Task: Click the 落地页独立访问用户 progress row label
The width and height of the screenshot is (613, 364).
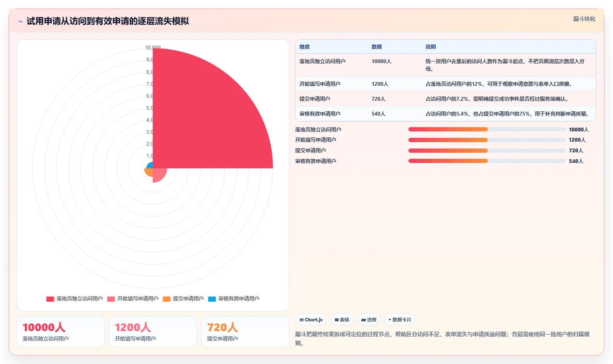Action: (x=318, y=129)
